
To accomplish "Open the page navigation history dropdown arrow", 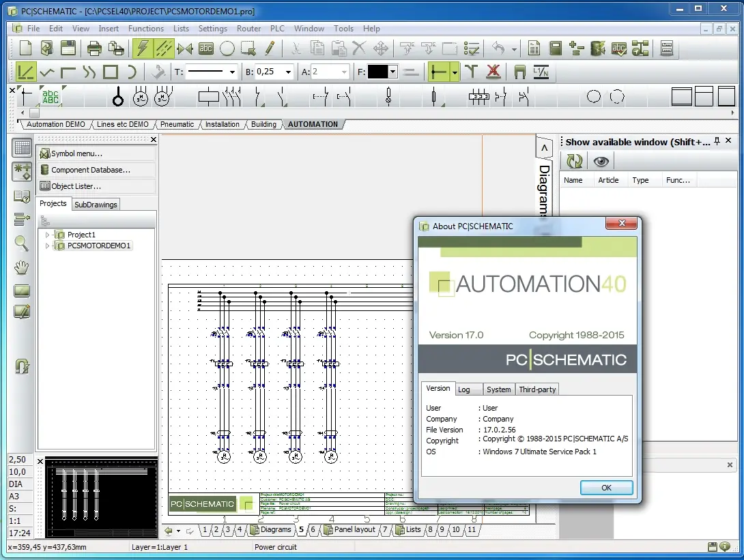I will (x=178, y=531).
